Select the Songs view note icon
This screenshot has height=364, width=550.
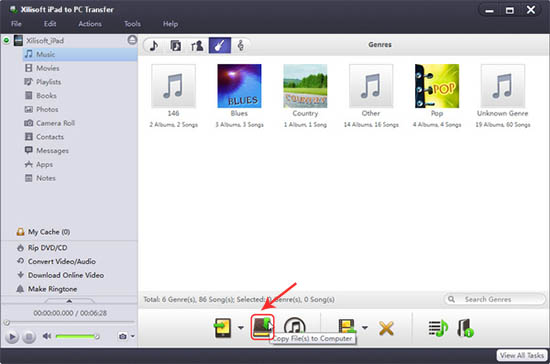coord(154,45)
